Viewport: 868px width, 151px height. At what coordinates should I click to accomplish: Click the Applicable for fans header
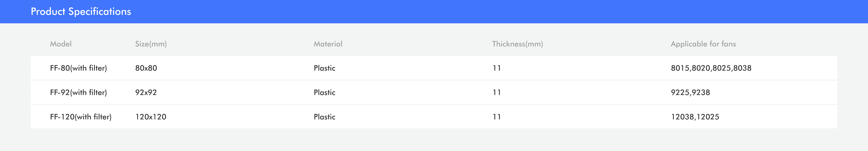(x=703, y=44)
